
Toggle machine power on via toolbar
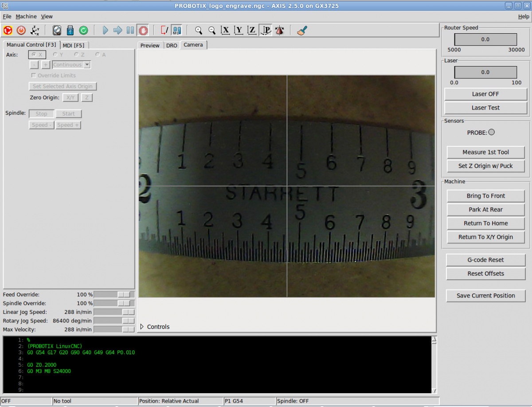pos(20,30)
